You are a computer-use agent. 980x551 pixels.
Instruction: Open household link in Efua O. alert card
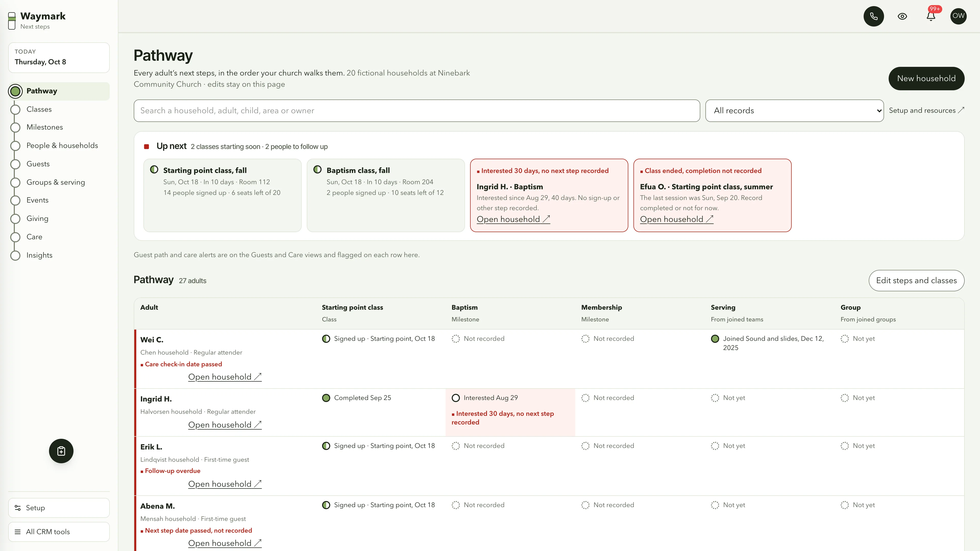pyautogui.click(x=676, y=219)
